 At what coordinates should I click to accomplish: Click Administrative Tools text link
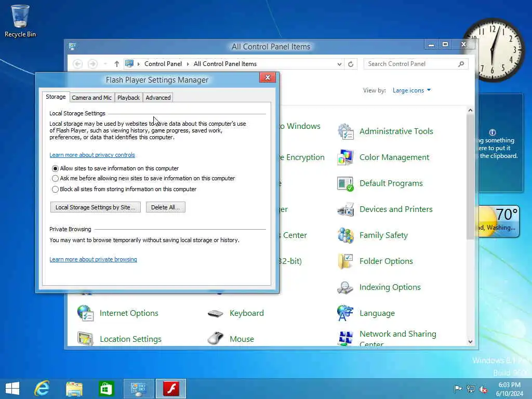point(396,131)
